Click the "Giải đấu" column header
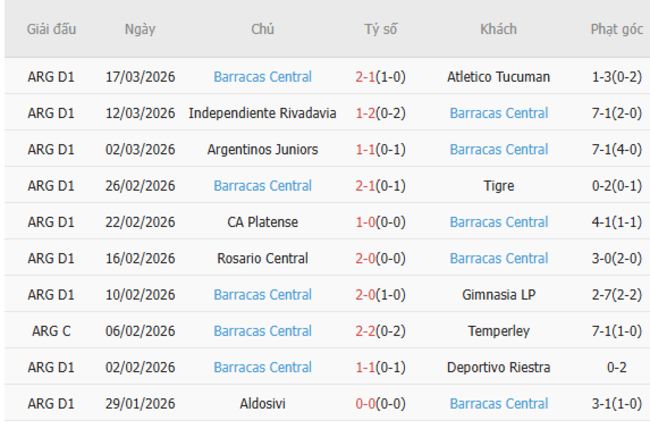This screenshot has height=429, width=650. point(51,29)
